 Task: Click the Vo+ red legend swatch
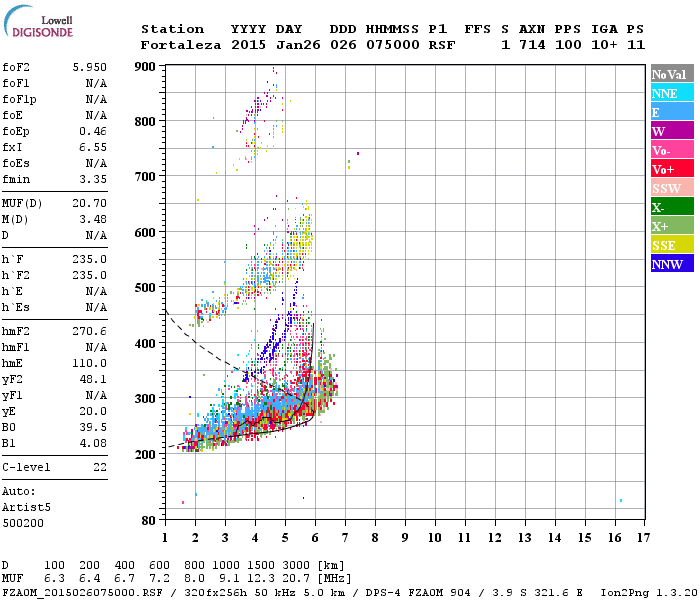coord(672,169)
